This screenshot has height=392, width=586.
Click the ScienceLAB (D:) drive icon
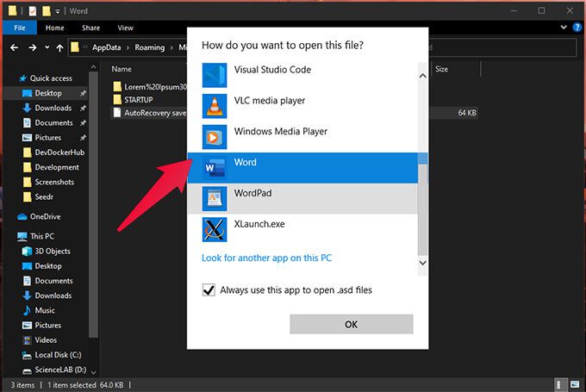tap(27, 370)
